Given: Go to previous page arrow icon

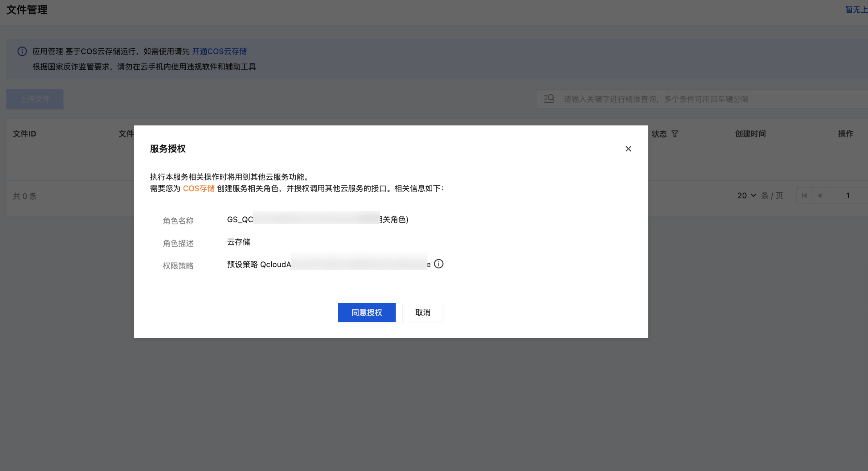Looking at the screenshot, I should click(819, 196).
